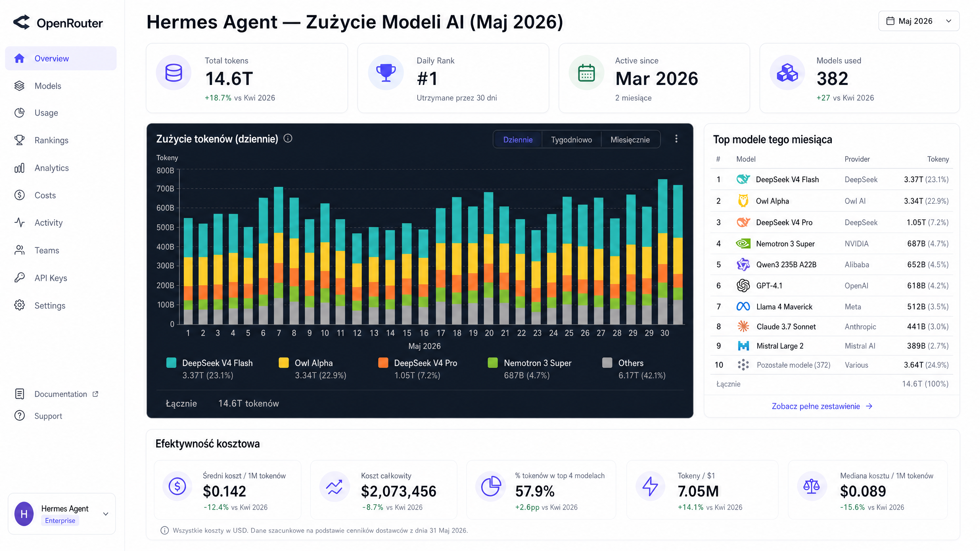
Task: Open the Documentation link
Action: click(x=61, y=394)
